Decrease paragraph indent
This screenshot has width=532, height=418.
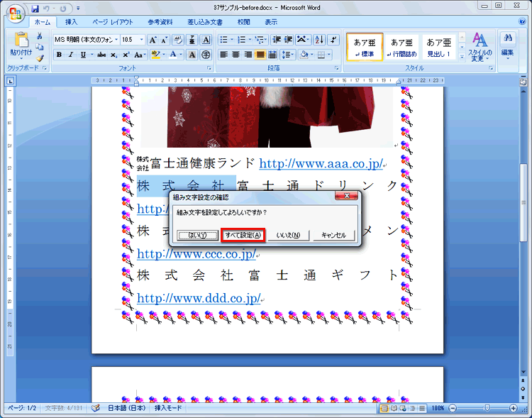point(277,40)
